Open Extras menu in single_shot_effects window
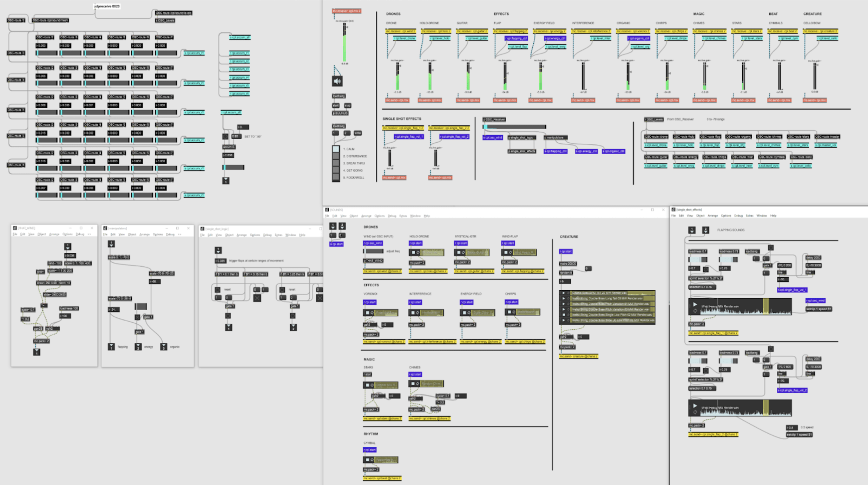The height and width of the screenshot is (485, 868). pos(749,215)
